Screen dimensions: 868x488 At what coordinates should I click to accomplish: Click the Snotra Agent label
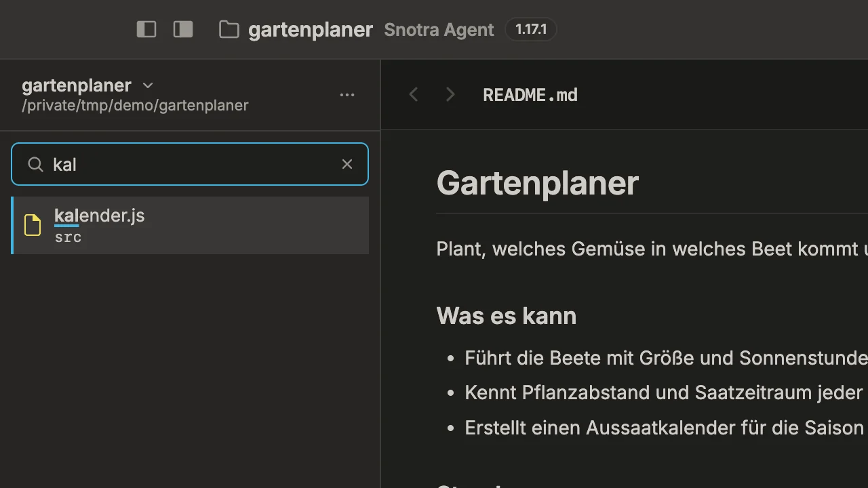439,30
